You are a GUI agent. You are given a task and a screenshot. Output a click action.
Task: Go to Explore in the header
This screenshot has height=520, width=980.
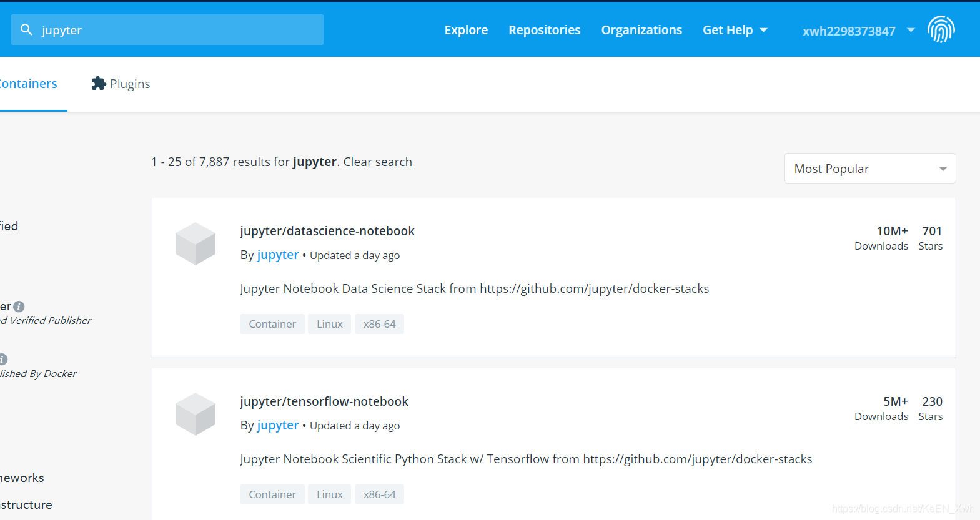click(466, 30)
